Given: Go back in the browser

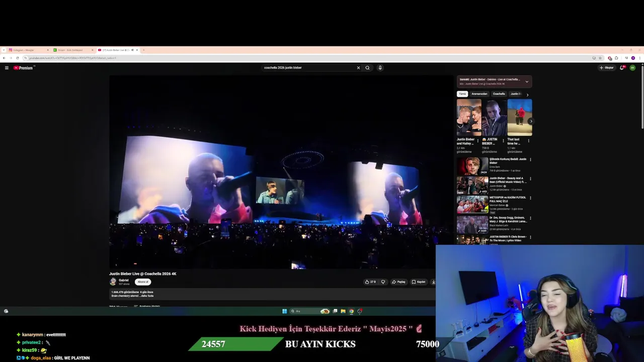Looking at the screenshot, I should (4, 58).
